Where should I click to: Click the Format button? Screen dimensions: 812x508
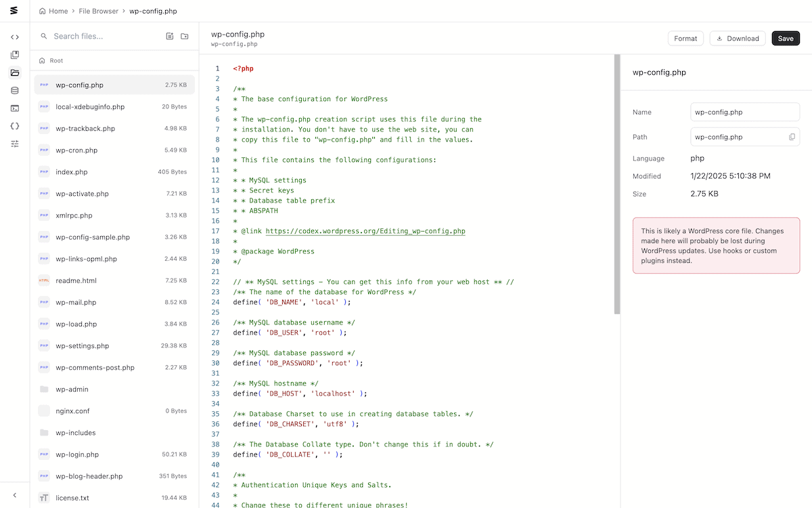(685, 39)
